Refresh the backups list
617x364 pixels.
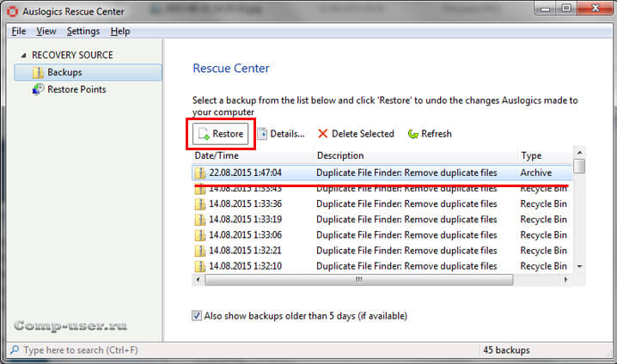[430, 134]
